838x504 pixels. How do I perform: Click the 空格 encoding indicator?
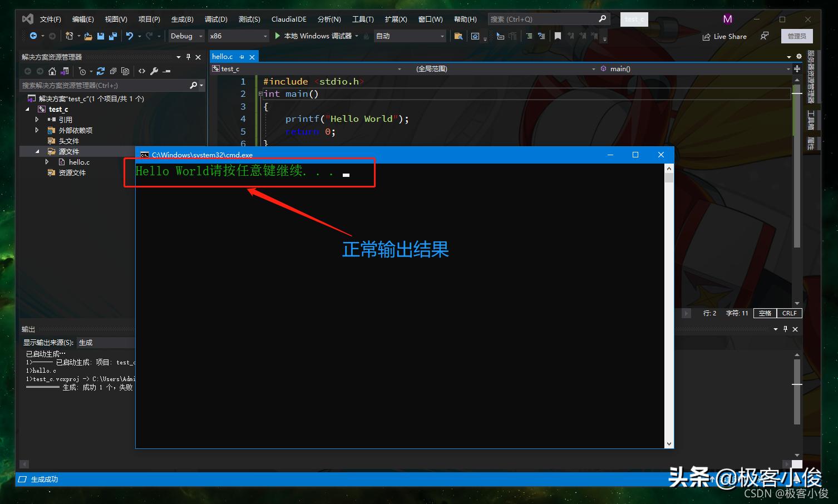click(x=765, y=313)
